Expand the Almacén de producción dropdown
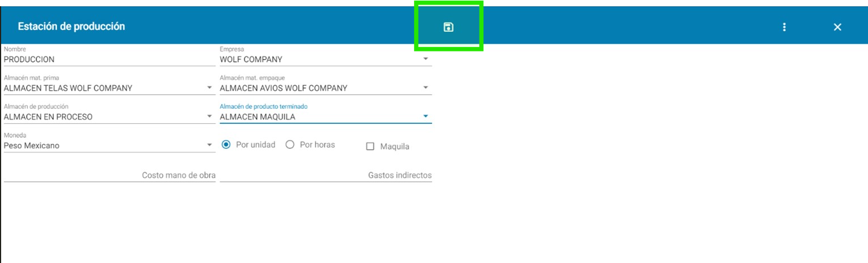Viewport: 868px width, 263px height. point(210,117)
